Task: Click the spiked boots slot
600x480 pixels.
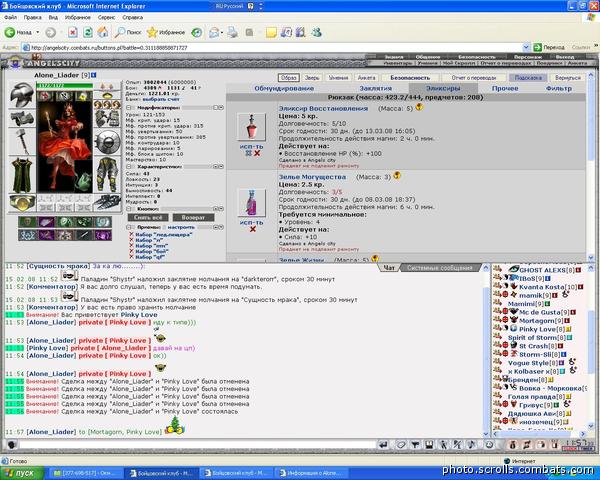Action: (x=107, y=202)
